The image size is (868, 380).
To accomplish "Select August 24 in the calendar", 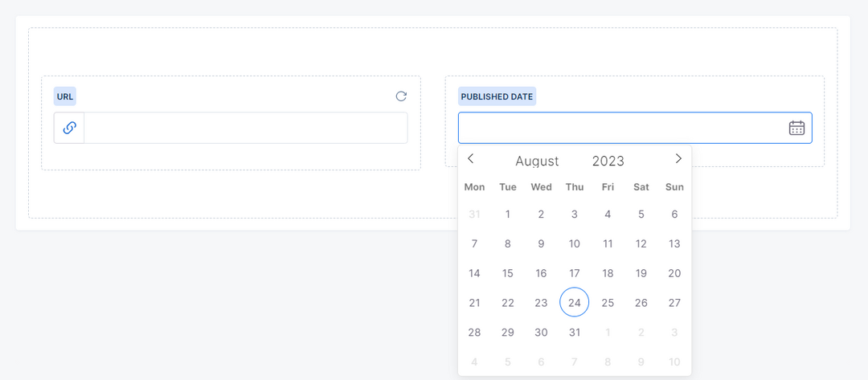I will (x=575, y=303).
